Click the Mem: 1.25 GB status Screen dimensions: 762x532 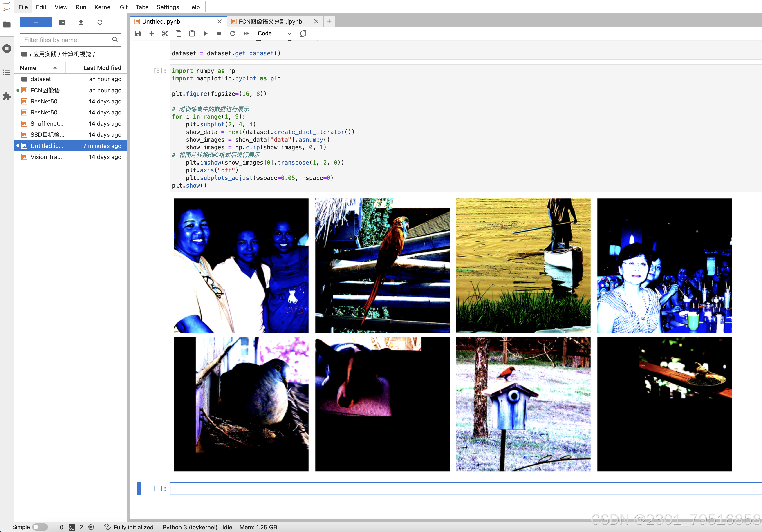pyautogui.click(x=258, y=527)
